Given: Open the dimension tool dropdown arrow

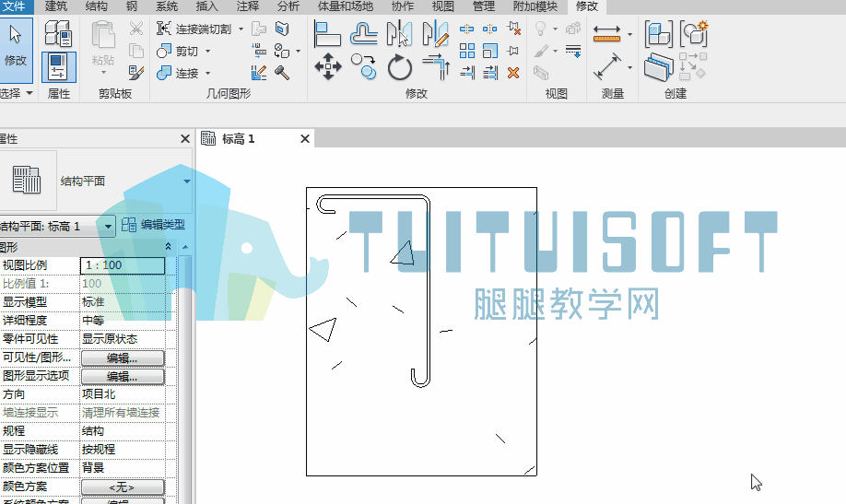Looking at the screenshot, I should pos(630,34).
